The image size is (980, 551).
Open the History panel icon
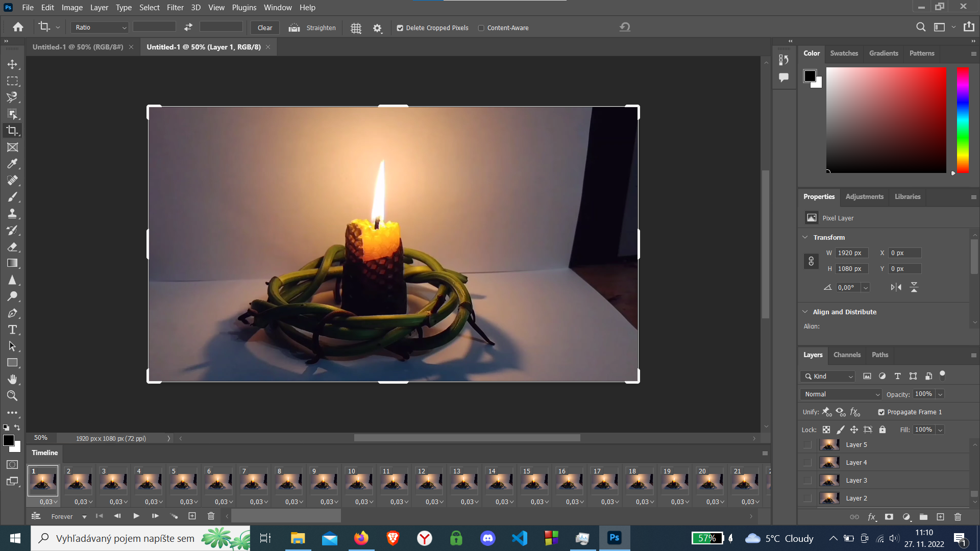pos(784,60)
